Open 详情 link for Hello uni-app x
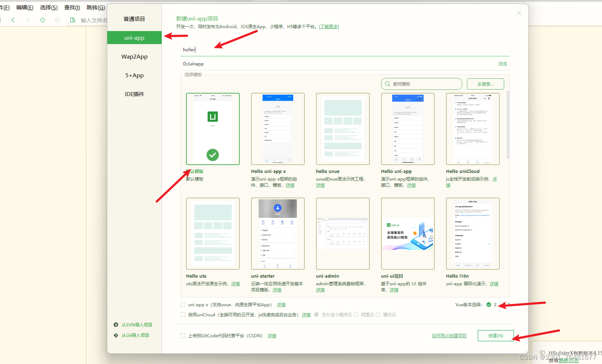This screenshot has height=364, width=602. tap(290, 185)
